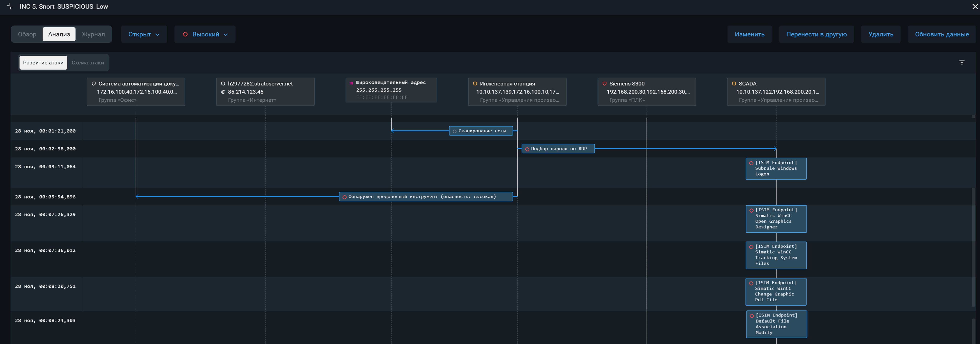Open the Высокий severity dropdown
This screenshot has height=344, width=980.
(205, 34)
